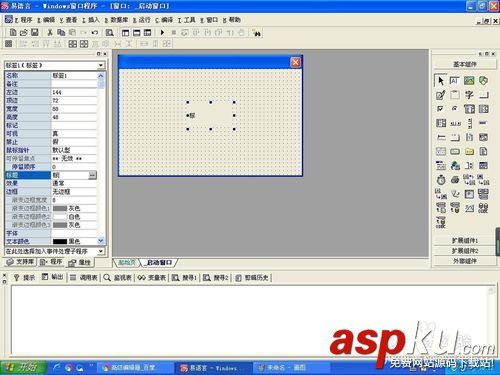Viewport: 500px width, 375px height.
Task: Open the 插入 menu
Action: pyautogui.click(x=91, y=20)
